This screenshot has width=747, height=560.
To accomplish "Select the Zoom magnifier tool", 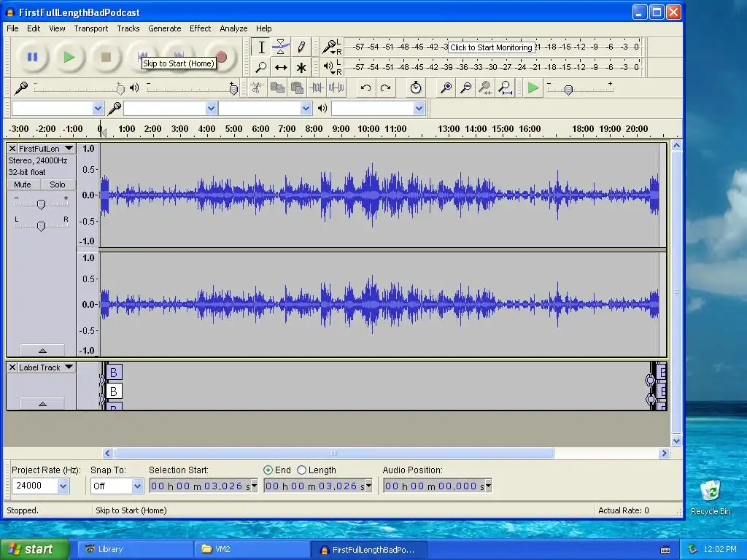I will pyautogui.click(x=261, y=67).
